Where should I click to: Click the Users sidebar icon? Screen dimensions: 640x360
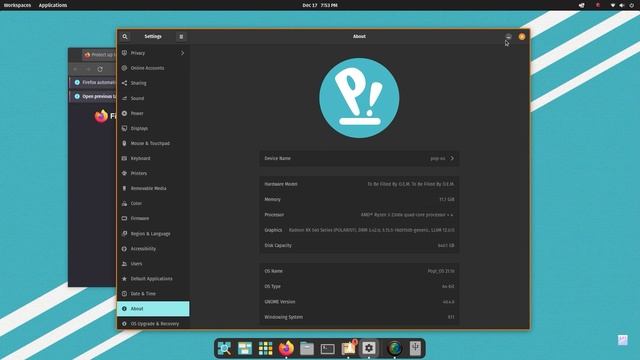[x=124, y=264]
